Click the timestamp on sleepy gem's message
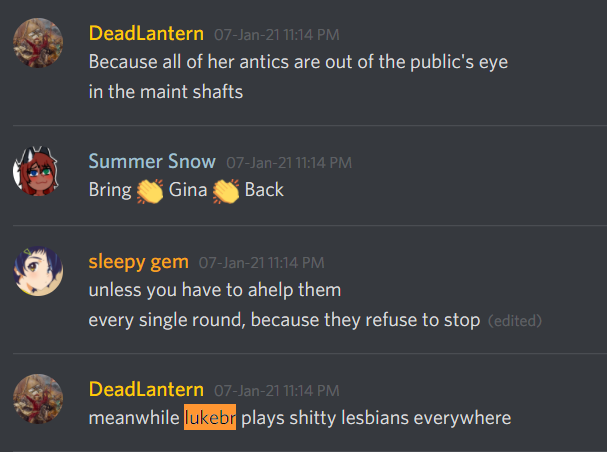Image resolution: width=607 pixels, height=452 pixels. tap(261, 263)
